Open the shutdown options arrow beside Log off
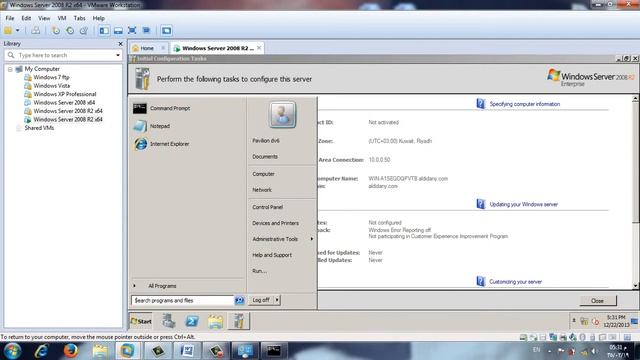The width and height of the screenshot is (640, 360). [x=277, y=300]
